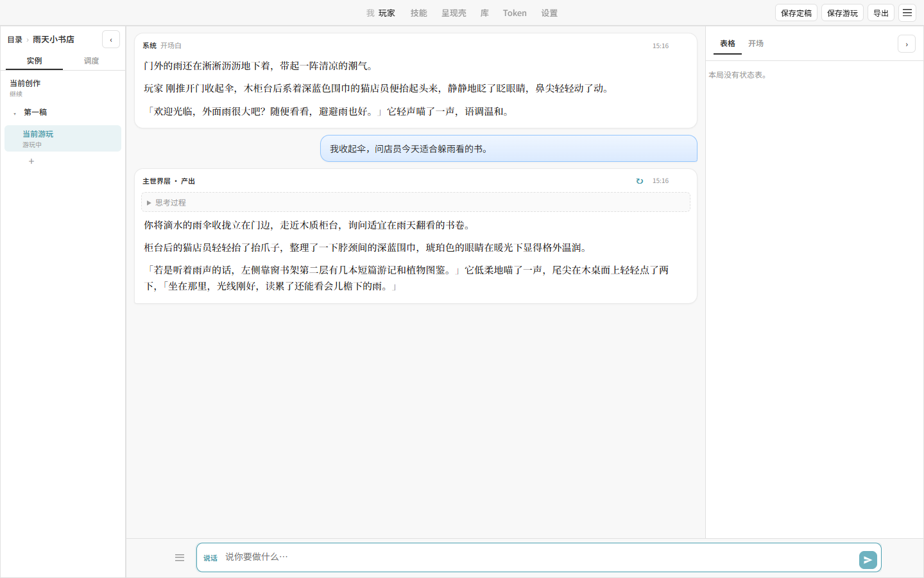Click the paragraph starting 「若是听着雨声
The height and width of the screenshot is (578, 924).
click(x=406, y=278)
